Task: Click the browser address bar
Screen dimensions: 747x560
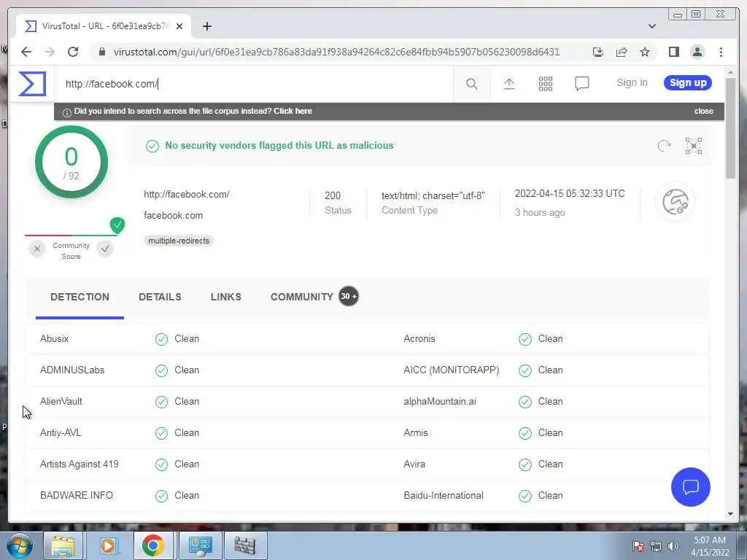Action: [336, 52]
